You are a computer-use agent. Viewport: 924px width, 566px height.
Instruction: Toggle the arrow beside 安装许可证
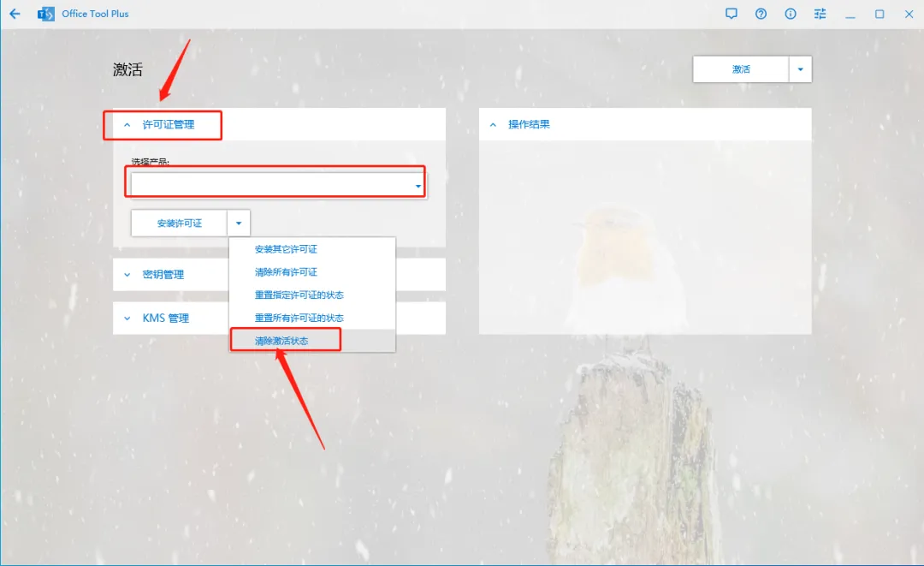point(239,223)
